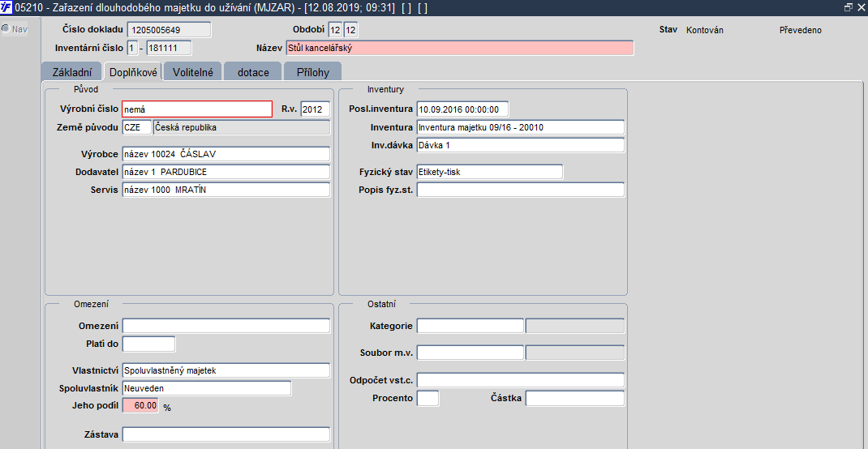Click the Původ group heading

[85, 88]
